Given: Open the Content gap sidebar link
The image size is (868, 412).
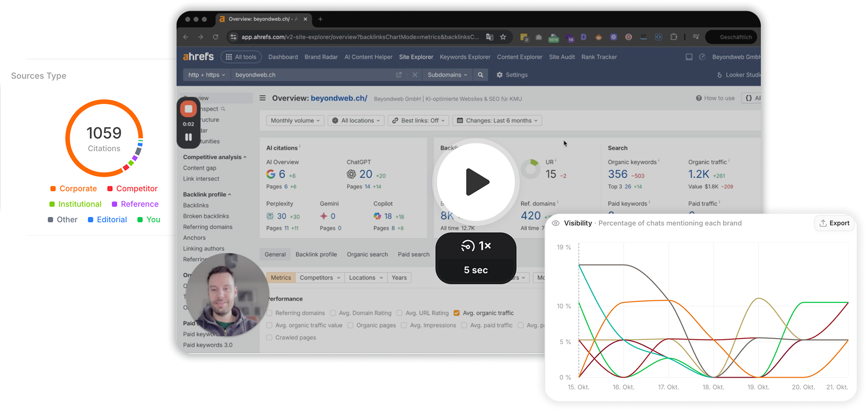Looking at the screenshot, I should (199, 168).
